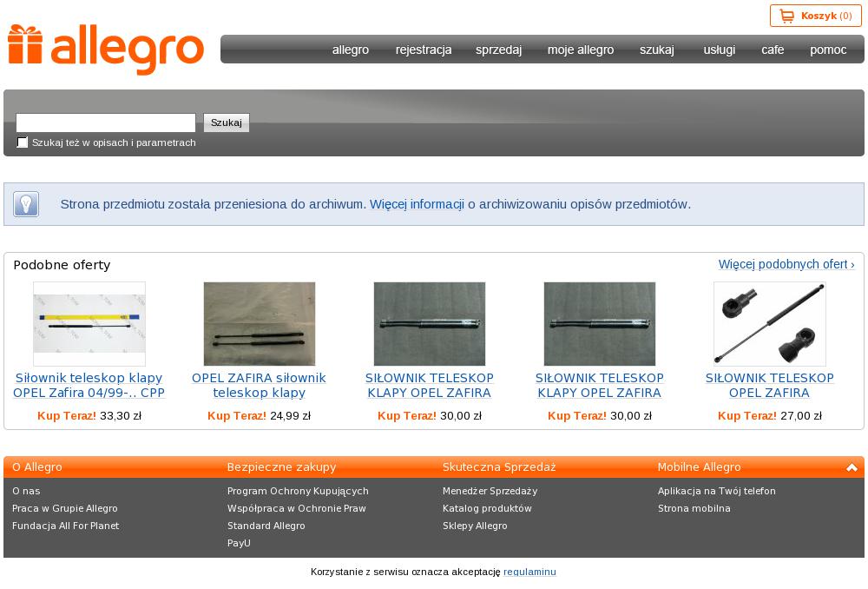Image resolution: width=868 pixels, height=589 pixels.
Task: Open 'Menedżer Sprzedaży' footer link
Action: (x=490, y=491)
